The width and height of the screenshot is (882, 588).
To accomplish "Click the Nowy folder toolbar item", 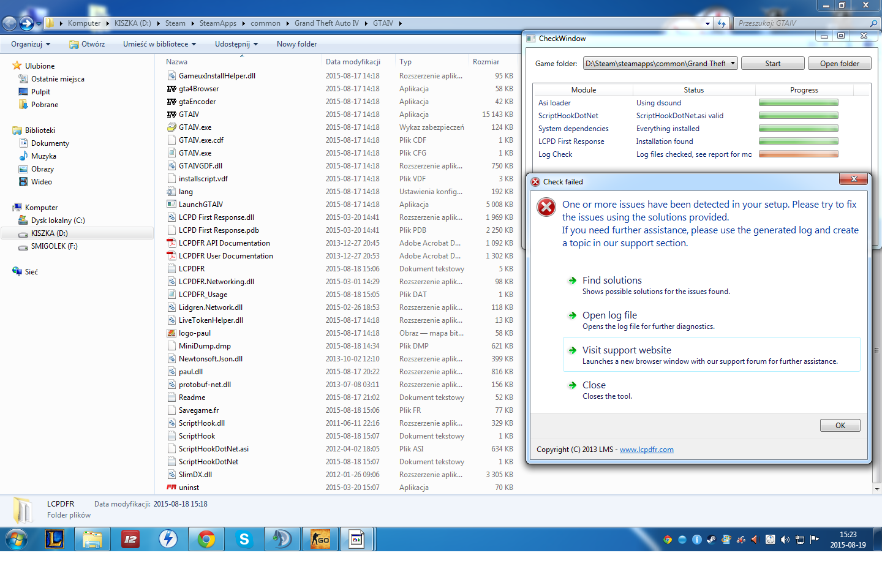I will point(296,44).
